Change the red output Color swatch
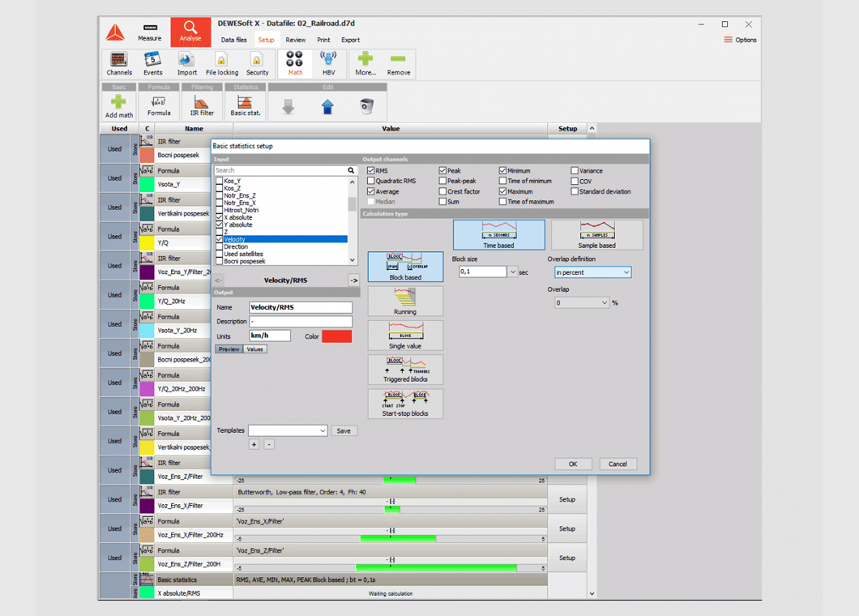Image resolution: width=859 pixels, height=616 pixels. coord(337,336)
